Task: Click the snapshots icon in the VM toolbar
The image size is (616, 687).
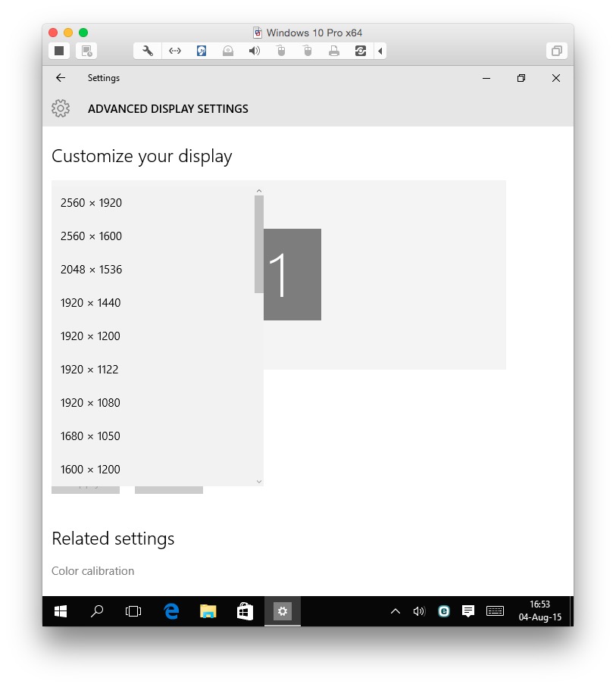Action: (x=361, y=51)
